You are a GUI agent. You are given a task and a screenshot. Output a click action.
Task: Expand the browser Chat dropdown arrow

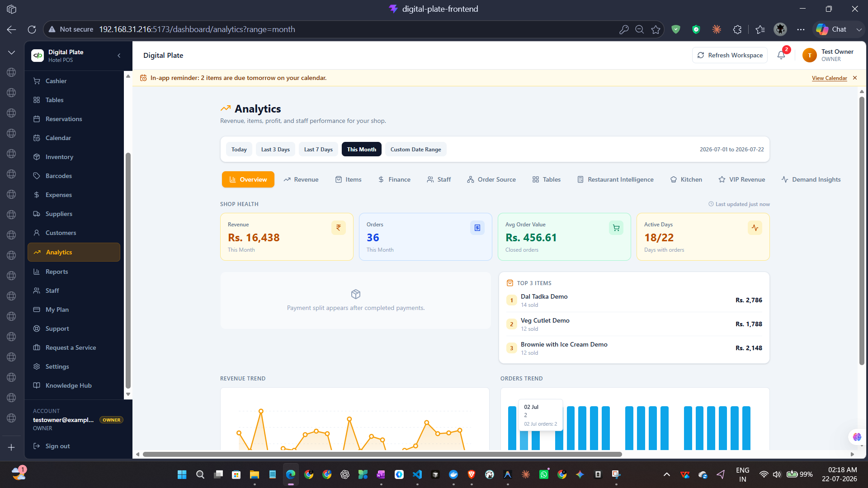tap(859, 29)
